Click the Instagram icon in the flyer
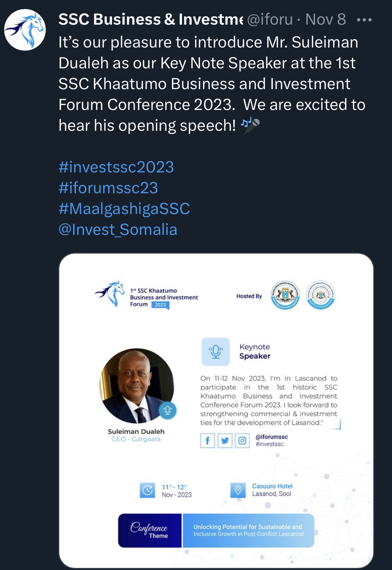Screen dimensions: 392x570 point(242,441)
